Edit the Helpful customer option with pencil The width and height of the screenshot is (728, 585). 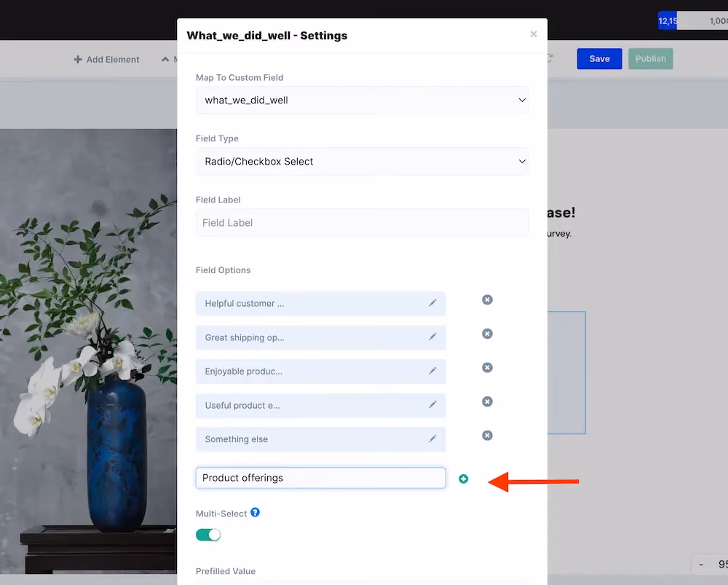(x=432, y=303)
